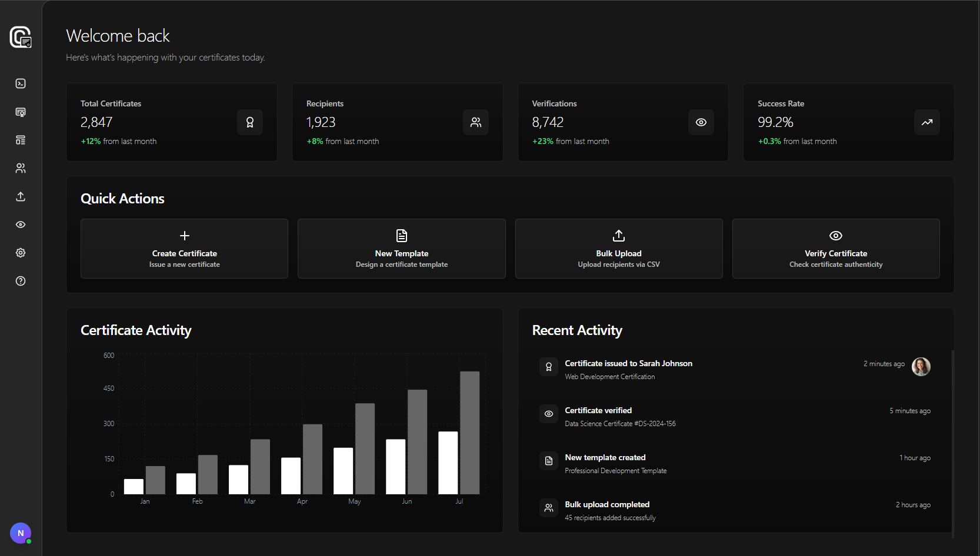980x556 pixels.
Task: Click the Success Rate trend arrow icon
Action: coord(927,122)
